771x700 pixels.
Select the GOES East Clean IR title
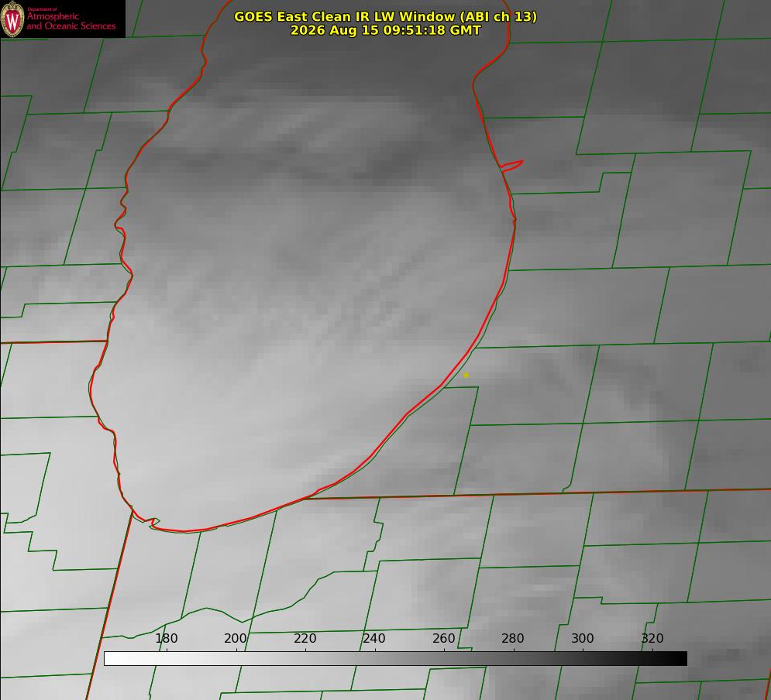[x=386, y=16]
